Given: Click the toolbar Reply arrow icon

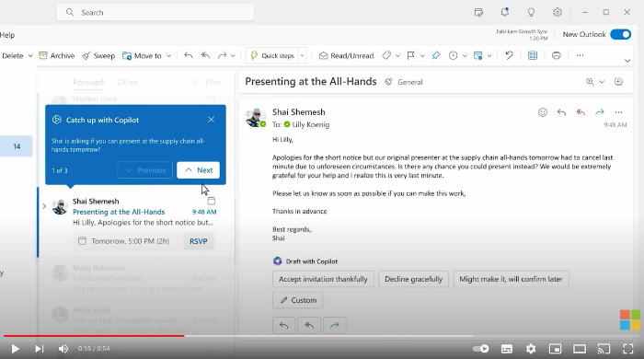Looking at the screenshot, I should pyautogui.click(x=189, y=55).
